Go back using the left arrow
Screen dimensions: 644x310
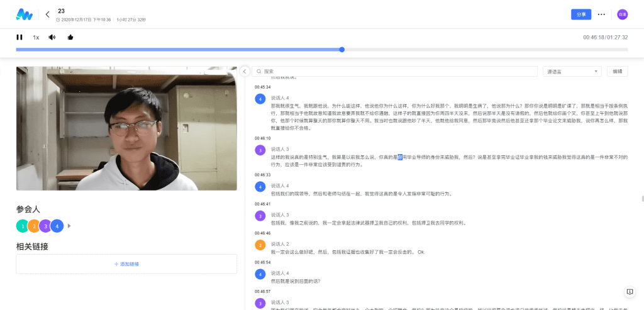[47, 14]
